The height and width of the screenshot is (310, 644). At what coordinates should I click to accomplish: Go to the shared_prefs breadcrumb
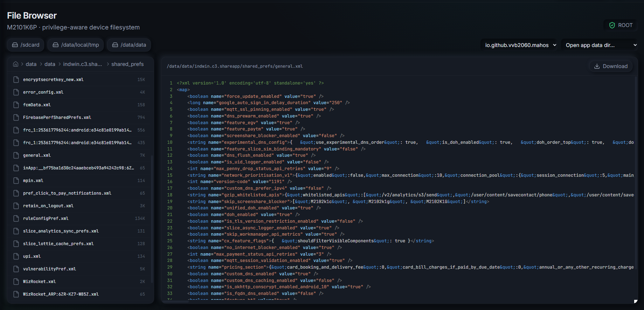[127, 64]
